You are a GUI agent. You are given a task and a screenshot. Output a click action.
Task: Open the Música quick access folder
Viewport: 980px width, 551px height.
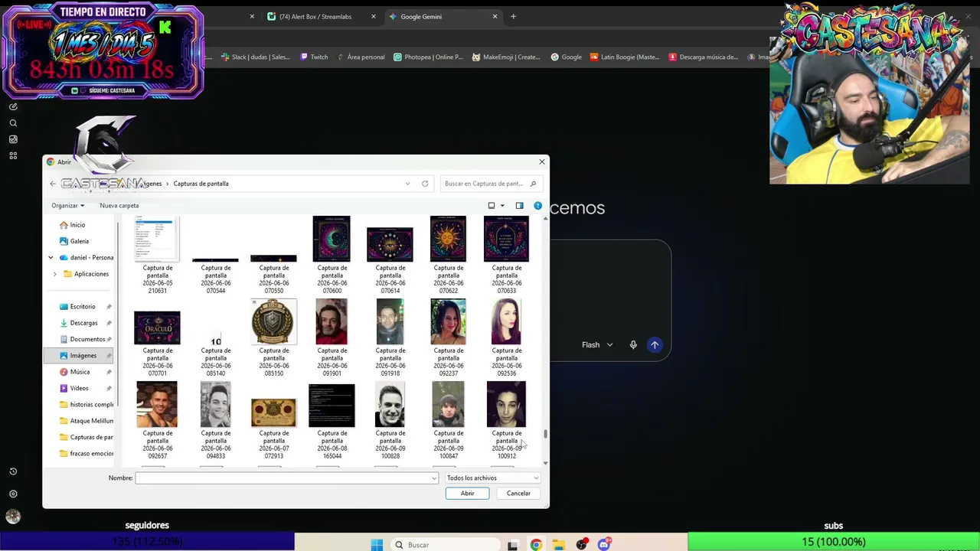click(x=80, y=372)
